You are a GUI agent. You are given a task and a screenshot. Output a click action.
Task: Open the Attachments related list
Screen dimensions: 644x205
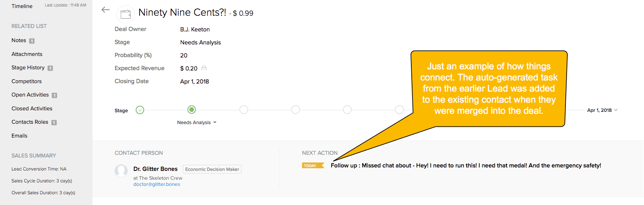click(x=27, y=54)
